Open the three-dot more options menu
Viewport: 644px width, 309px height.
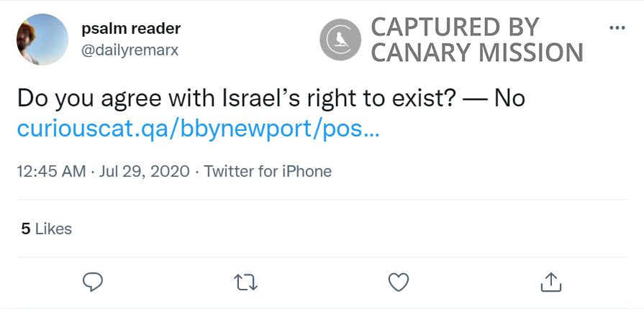(x=617, y=27)
